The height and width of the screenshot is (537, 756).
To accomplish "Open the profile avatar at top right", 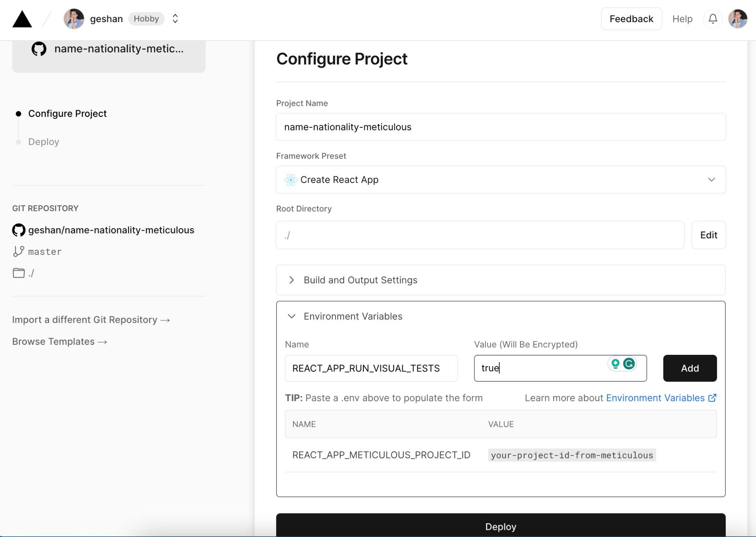I will tap(738, 19).
